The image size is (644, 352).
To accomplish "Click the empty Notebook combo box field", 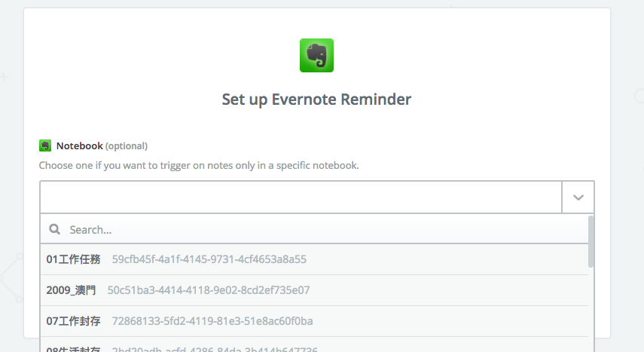I will pyautogui.click(x=301, y=197).
